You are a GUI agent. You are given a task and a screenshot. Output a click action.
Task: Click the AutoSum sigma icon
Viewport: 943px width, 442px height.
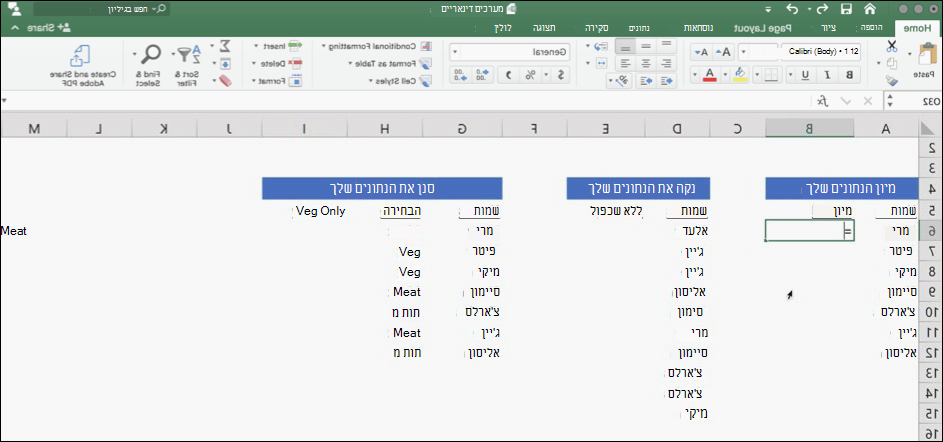[x=226, y=46]
